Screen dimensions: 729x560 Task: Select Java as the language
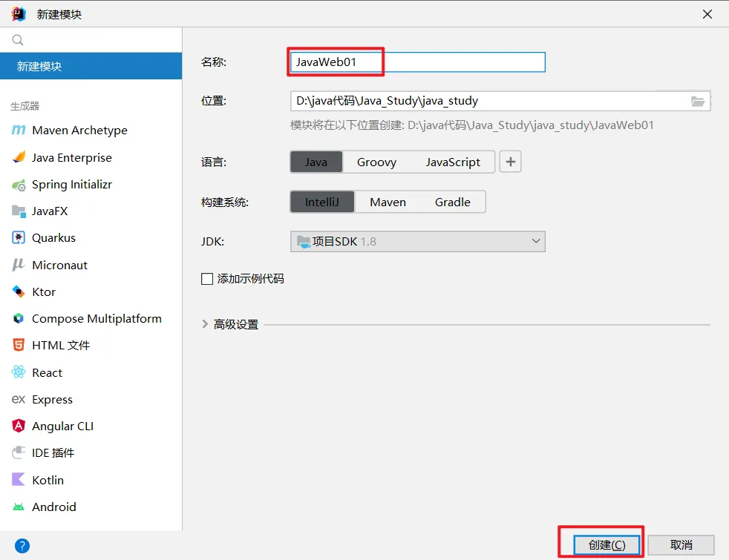point(316,162)
